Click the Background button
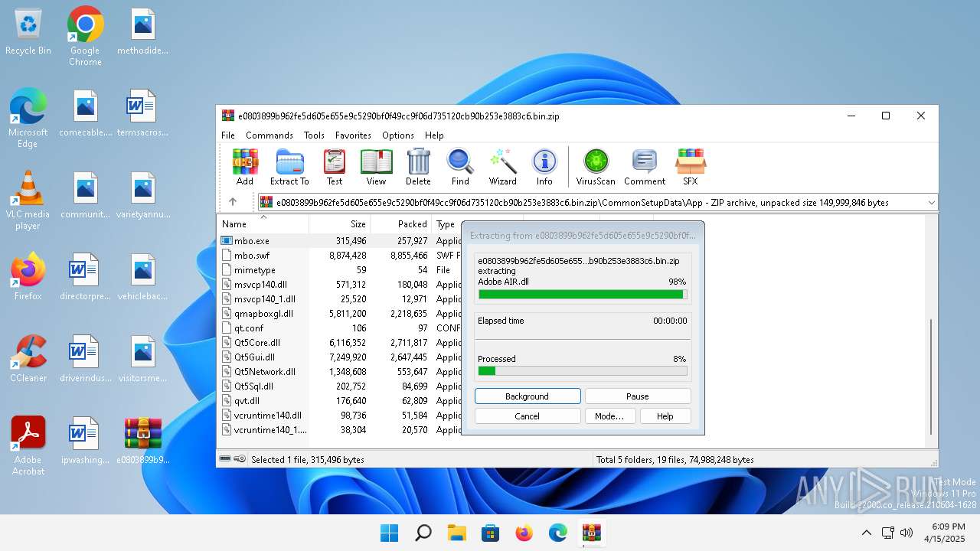Image resolution: width=980 pixels, height=551 pixels. click(528, 396)
